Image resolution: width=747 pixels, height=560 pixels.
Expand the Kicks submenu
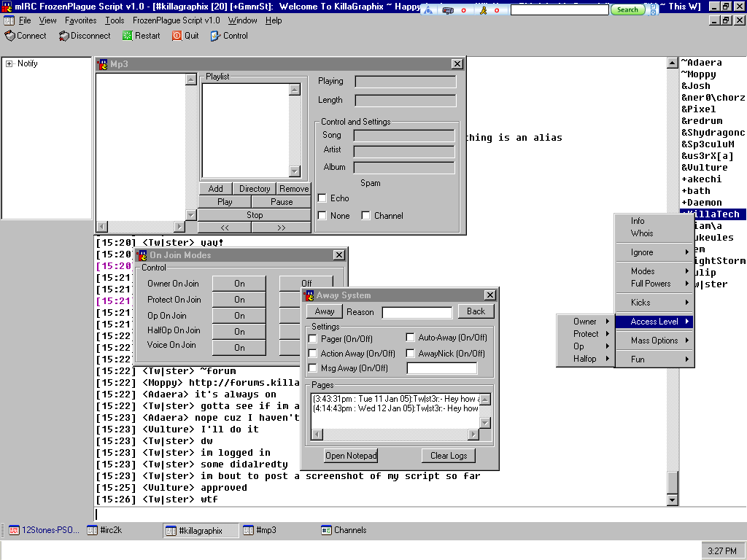654,303
